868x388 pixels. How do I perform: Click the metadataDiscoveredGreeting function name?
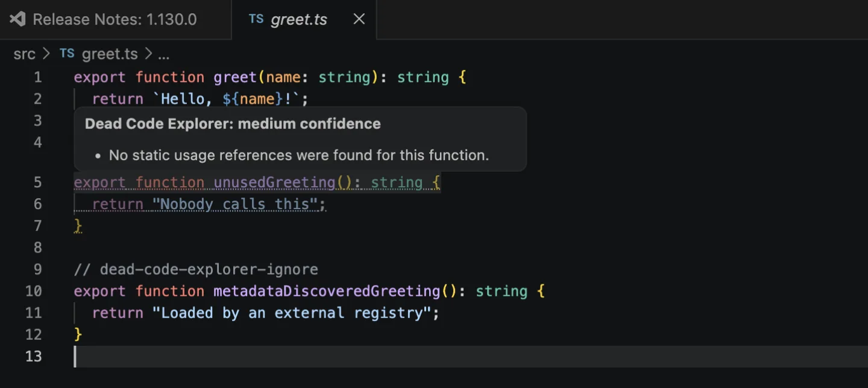327,291
